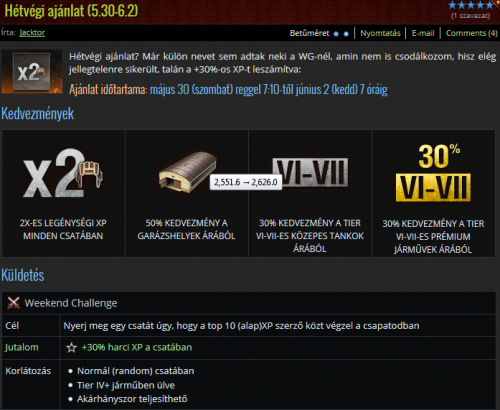
Task: Click the silver VI-VII tier icon
Action: click(x=310, y=172)
